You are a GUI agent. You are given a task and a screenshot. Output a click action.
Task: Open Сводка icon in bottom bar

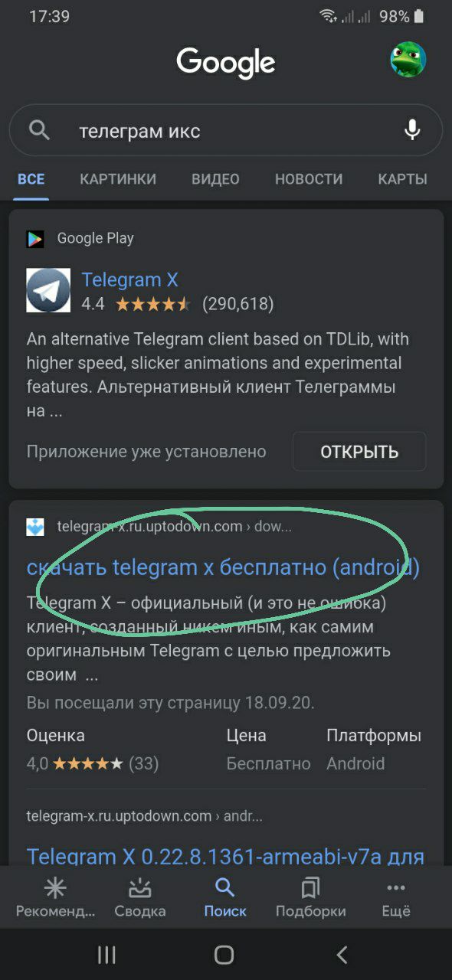tap(140, 888)
